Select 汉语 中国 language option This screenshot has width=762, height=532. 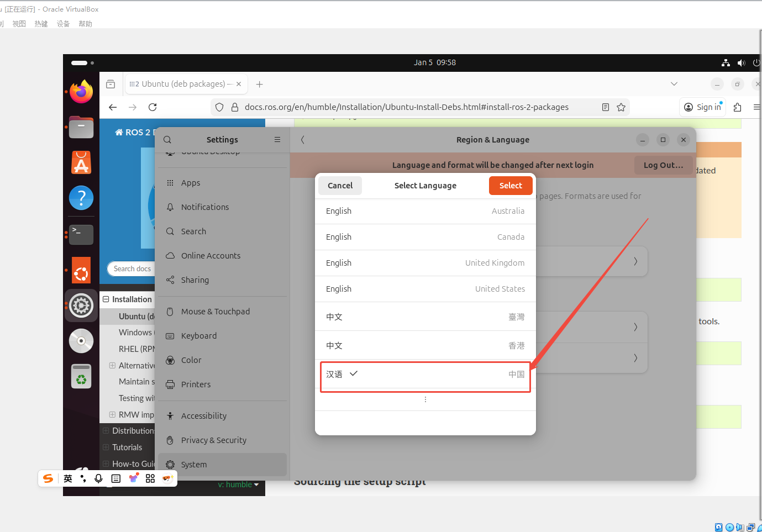[425, 375]
